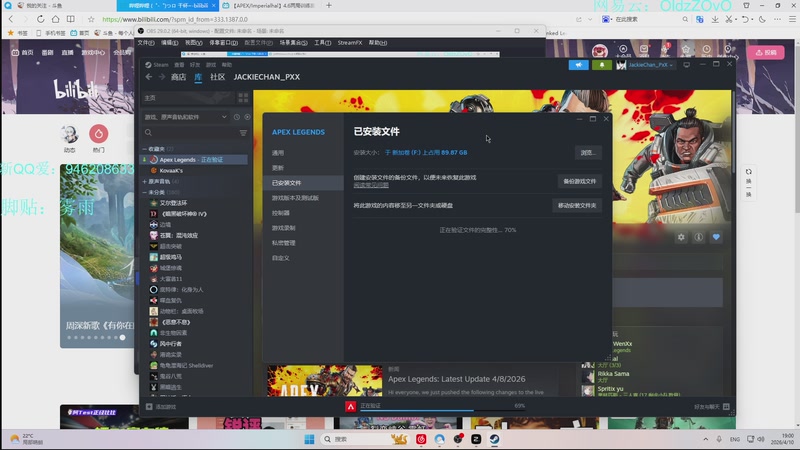The width and height of the screenshot is (800, 450).
Task: Open Friends & Chat icon at Steam bottom-right
Action: click(726, 407)
